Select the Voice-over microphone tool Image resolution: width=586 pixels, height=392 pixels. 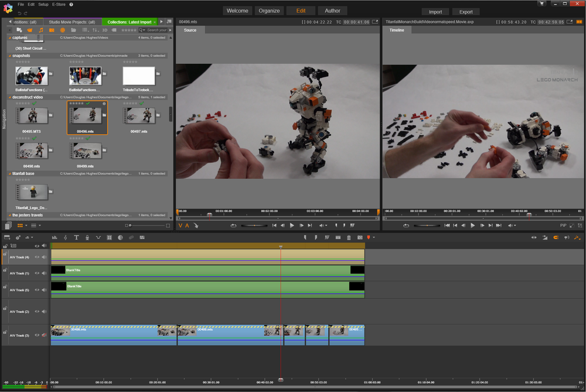point(87,237)
